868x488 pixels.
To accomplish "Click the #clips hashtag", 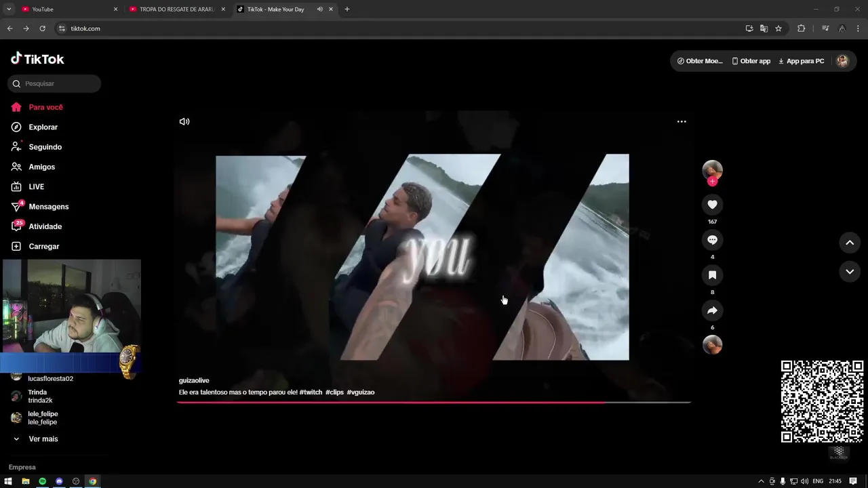I will click(x=334, y=392).
